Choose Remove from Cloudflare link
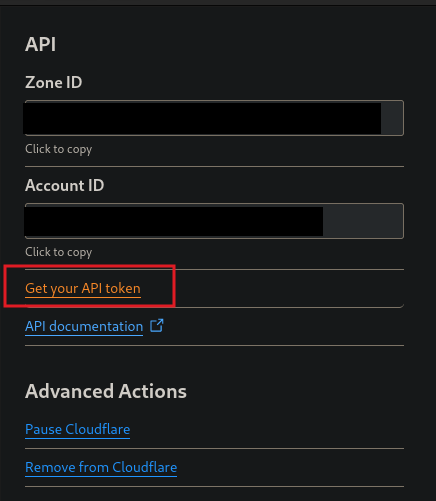 pyautogui.click(x=101, y=467)
